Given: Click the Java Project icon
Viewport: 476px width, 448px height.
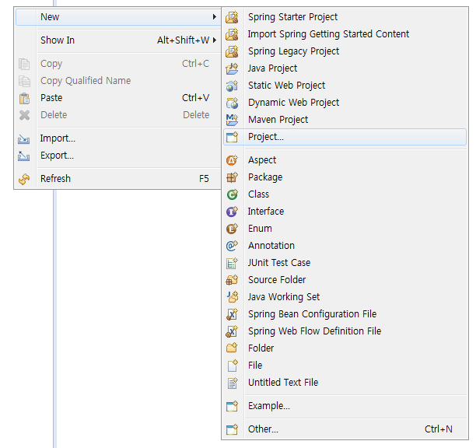Looking at the screenshot, I should (x=232, y=68).
